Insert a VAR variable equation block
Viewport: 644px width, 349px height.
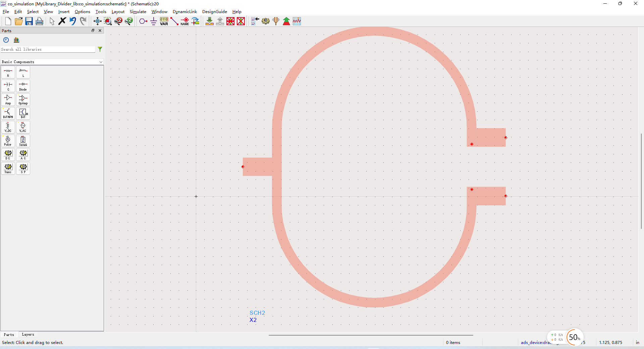click(x=164, y=21)
